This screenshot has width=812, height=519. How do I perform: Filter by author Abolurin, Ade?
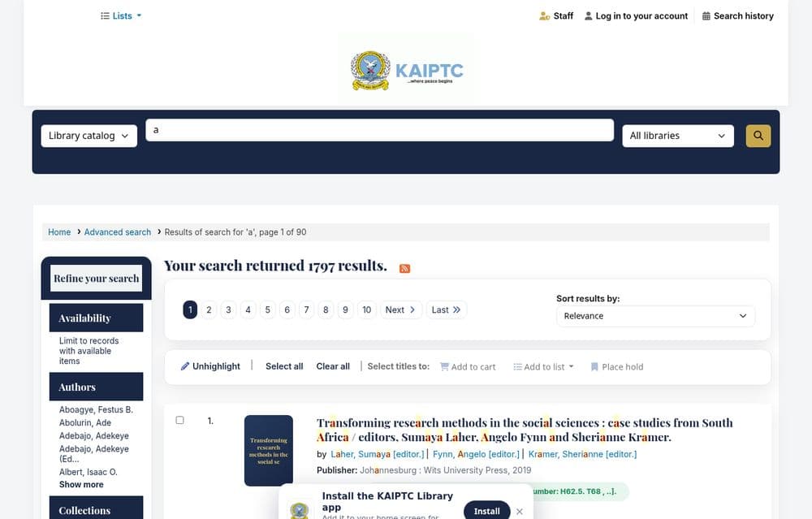tap(85, 422)
